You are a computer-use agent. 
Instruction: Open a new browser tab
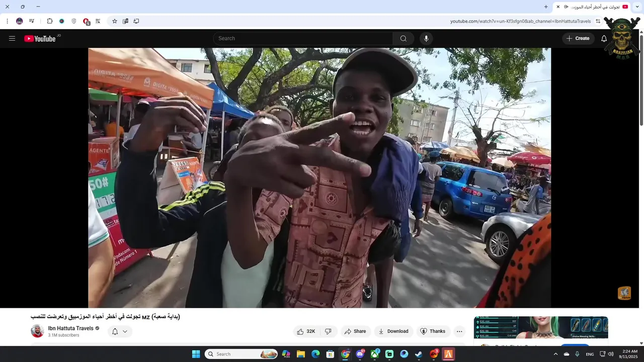546,7
